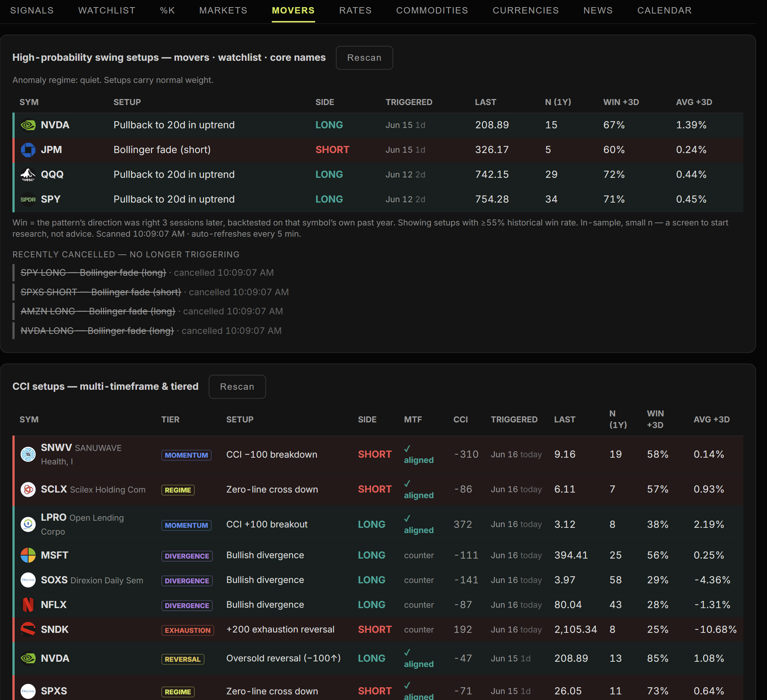The width and height of the screenshot is (767, 700).
Task: Click SOXS win rate 29%
Action: coord(657,580)
